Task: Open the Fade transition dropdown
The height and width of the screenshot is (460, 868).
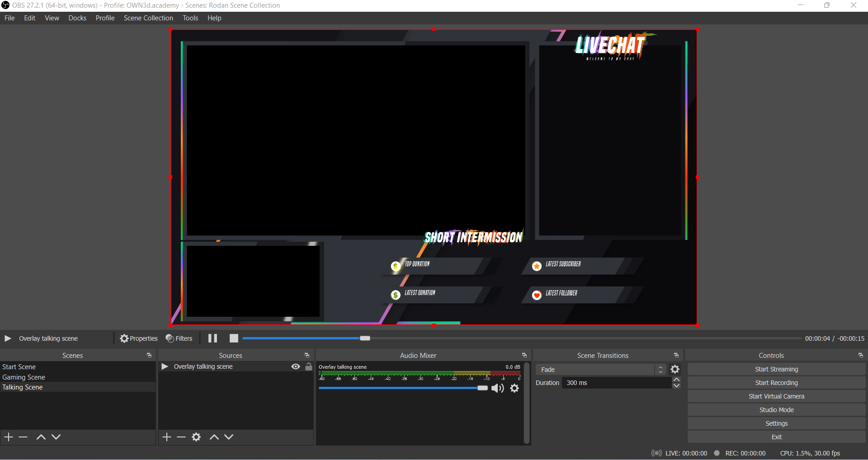Action: [x=600, y=370]
